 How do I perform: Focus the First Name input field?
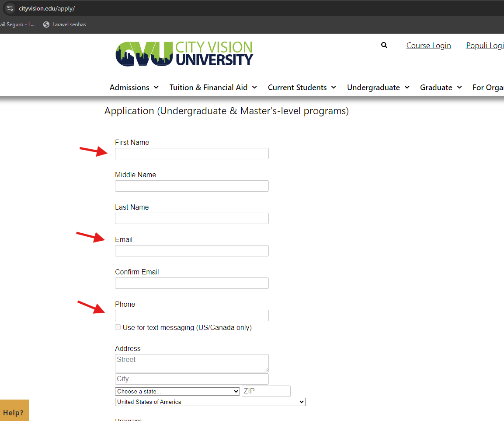pyautogui.click(x=192, y=154)
